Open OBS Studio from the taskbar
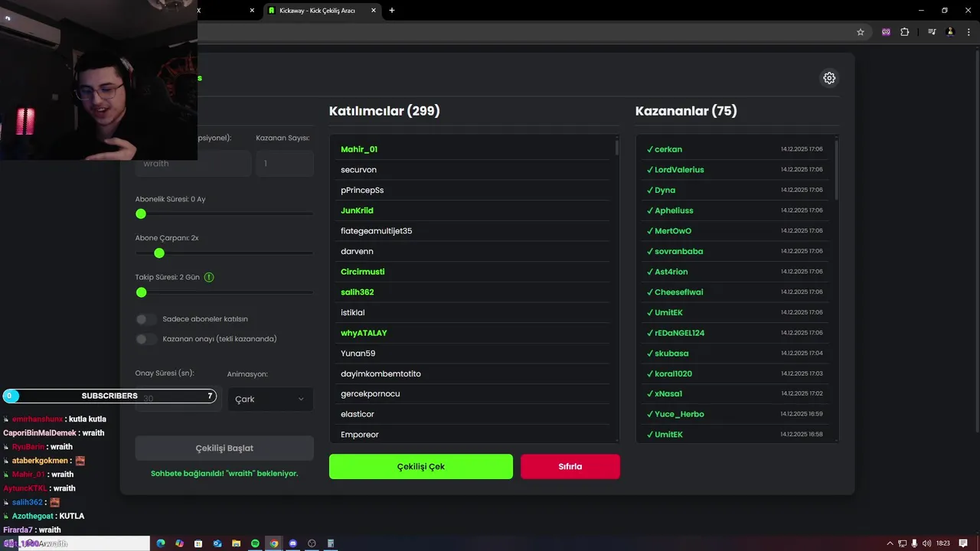Image resolution: width=980 pixels, height=551 pixels. click(312, 543)
